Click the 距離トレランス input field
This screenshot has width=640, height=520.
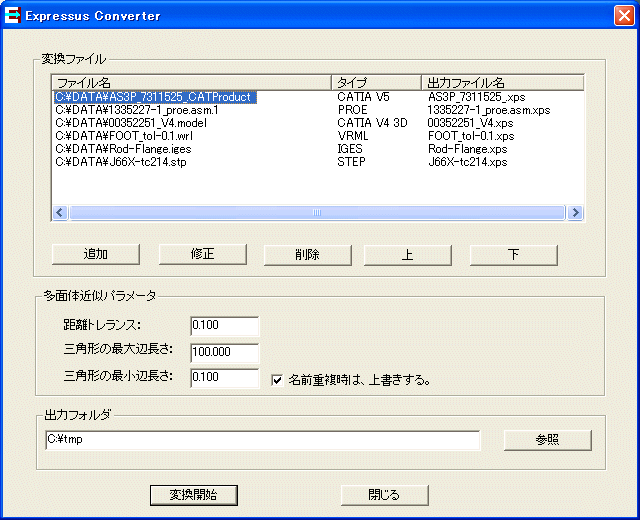(x=224, y=326)
